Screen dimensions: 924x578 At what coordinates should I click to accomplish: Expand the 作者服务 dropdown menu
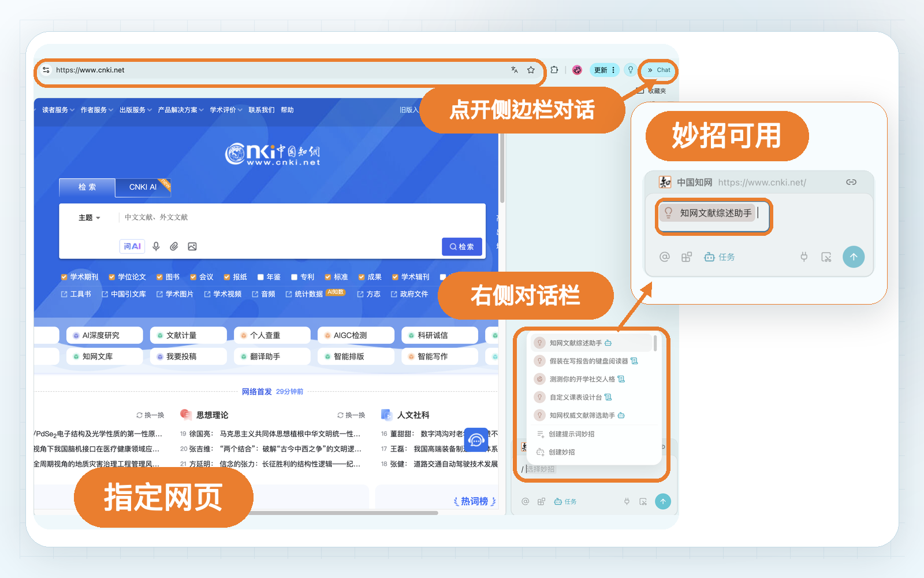tap(97, 110)
